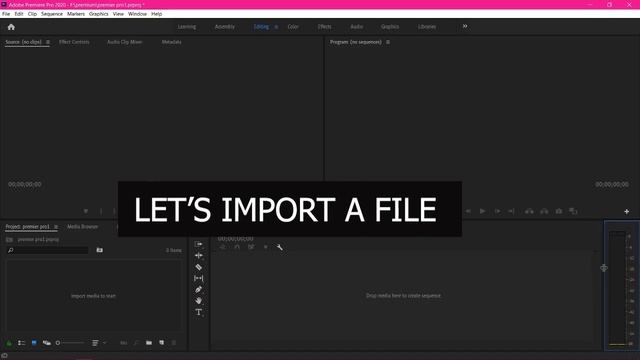Toggle insert sequences as nests option

tap(223, 247)
